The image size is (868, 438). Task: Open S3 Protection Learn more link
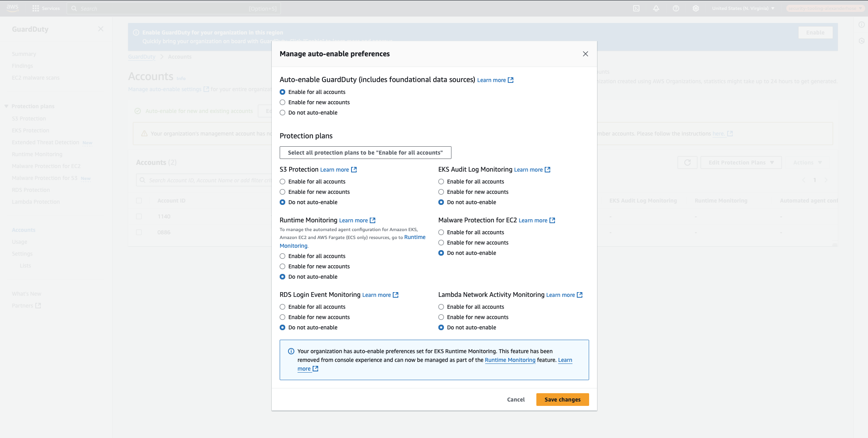pyautogui.click(x=338, y=170)
